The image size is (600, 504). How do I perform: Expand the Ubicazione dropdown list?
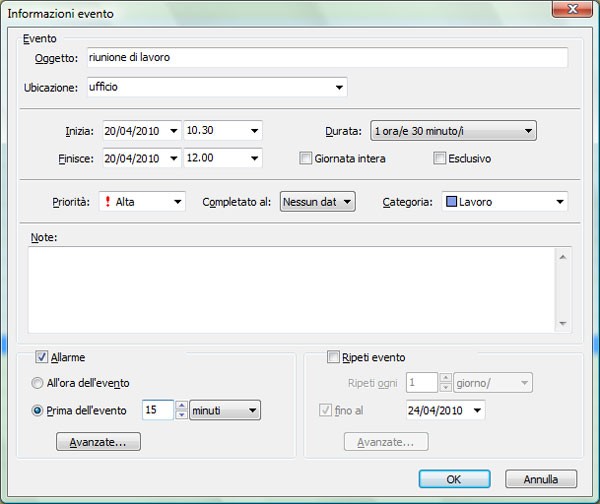coord(340,87)
